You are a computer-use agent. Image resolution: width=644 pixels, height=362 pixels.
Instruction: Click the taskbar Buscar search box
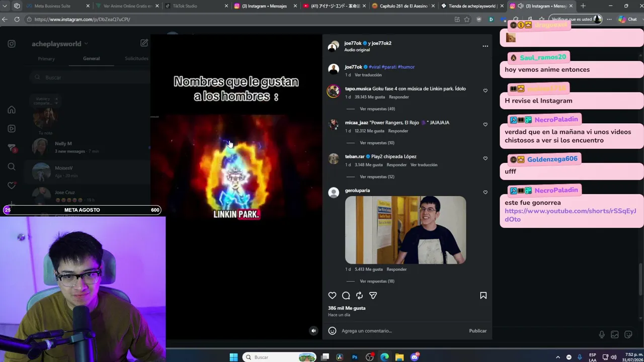click(279, 357)
